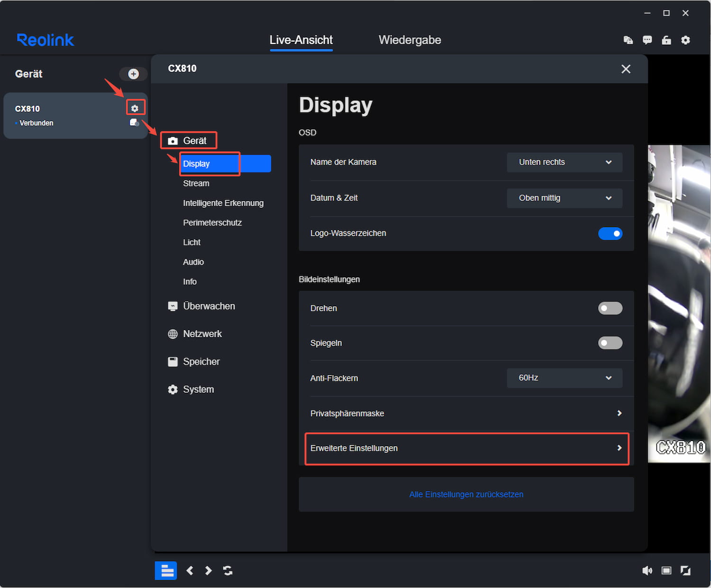Select Info menu item
711x588 pixels.
(190, 282)
